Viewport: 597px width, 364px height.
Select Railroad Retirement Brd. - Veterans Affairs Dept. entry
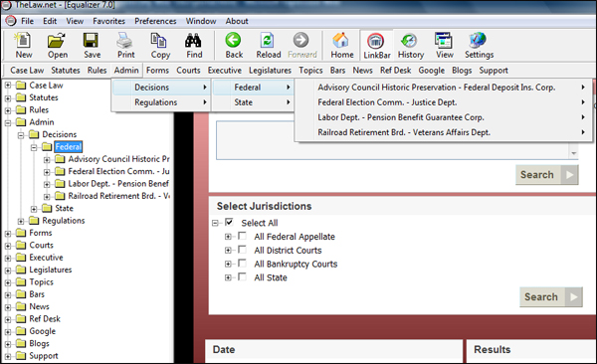pos(444,132)
